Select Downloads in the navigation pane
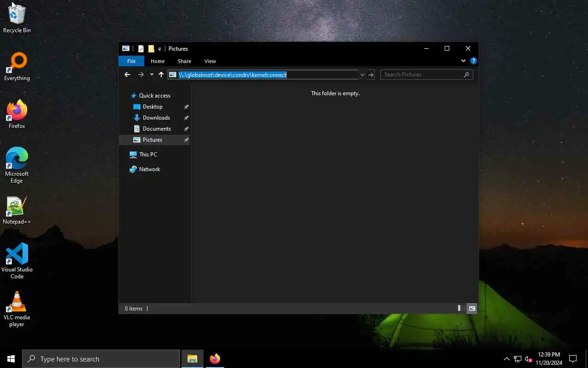 point(156,118)
